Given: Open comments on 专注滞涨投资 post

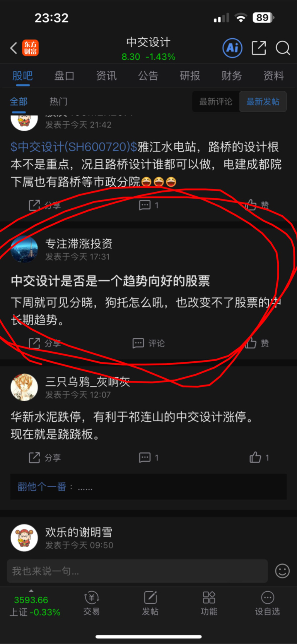Looking at the screenshot, I should [149, 343].
